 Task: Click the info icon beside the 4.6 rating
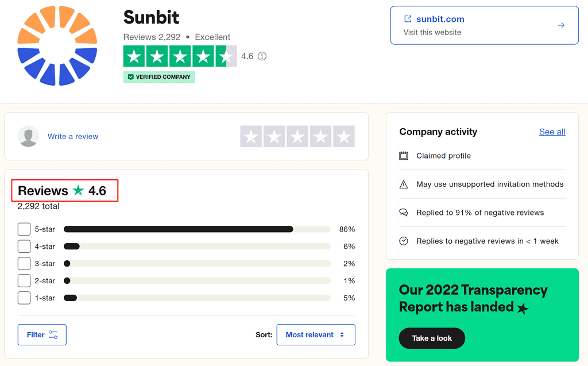(x=262, y=56)
